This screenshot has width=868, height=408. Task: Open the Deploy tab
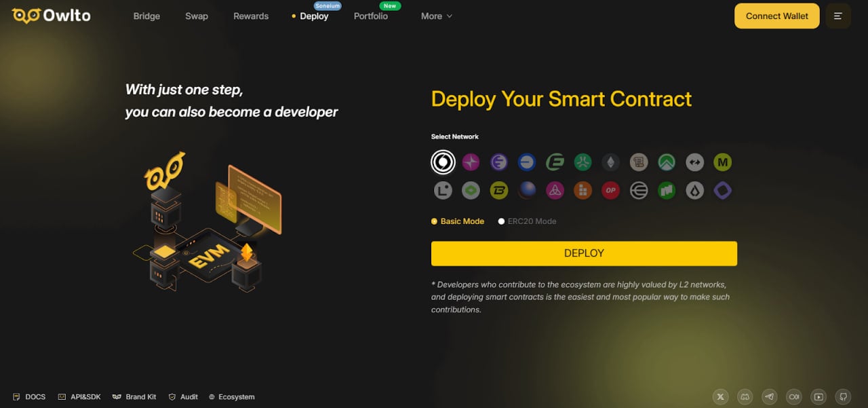coord(314,16)
